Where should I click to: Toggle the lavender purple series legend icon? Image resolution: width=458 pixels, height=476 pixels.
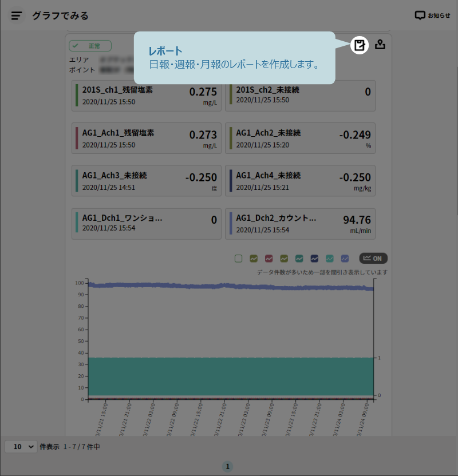[345, 259]
